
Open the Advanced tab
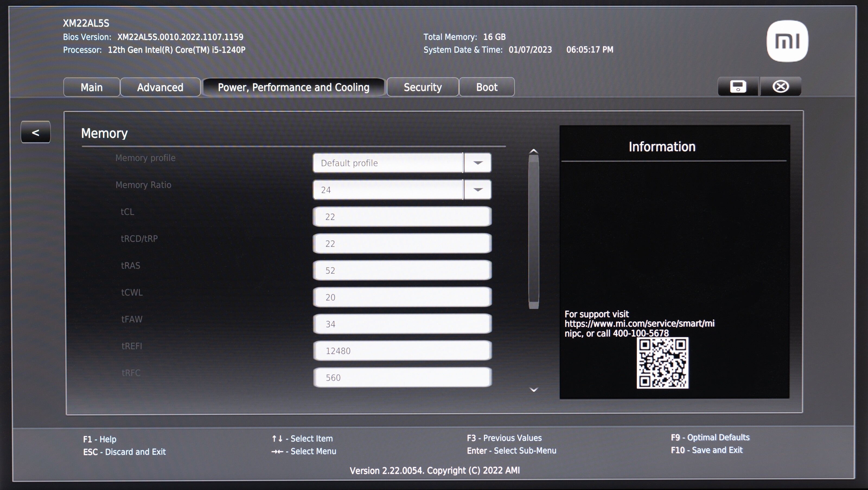pyautogui.click(x=160, y=87)
